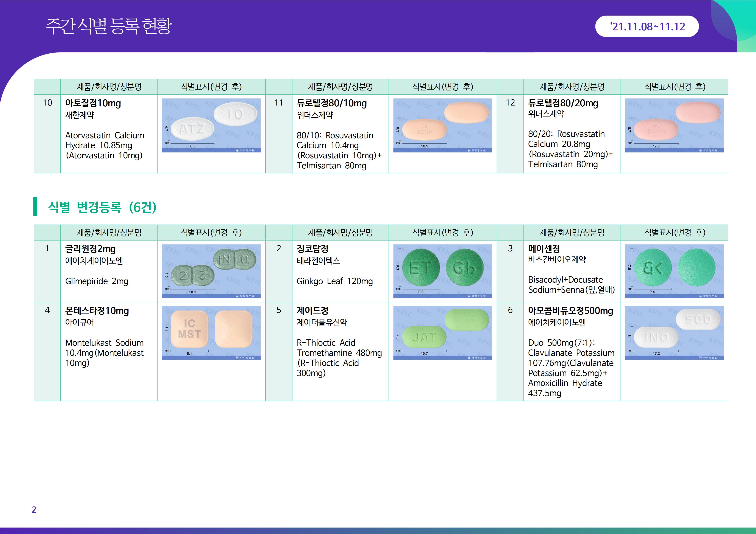Select the 아모콤비듀오정500mg product name
This screenshot has height=534, width=756.
tap(570, 310)
